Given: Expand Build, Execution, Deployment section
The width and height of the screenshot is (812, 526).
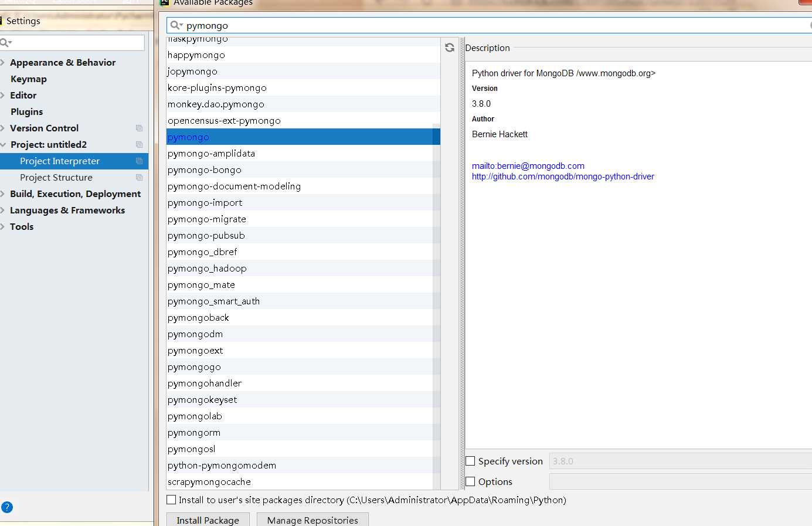Looking at the screenshot, I should pos(3,194).
